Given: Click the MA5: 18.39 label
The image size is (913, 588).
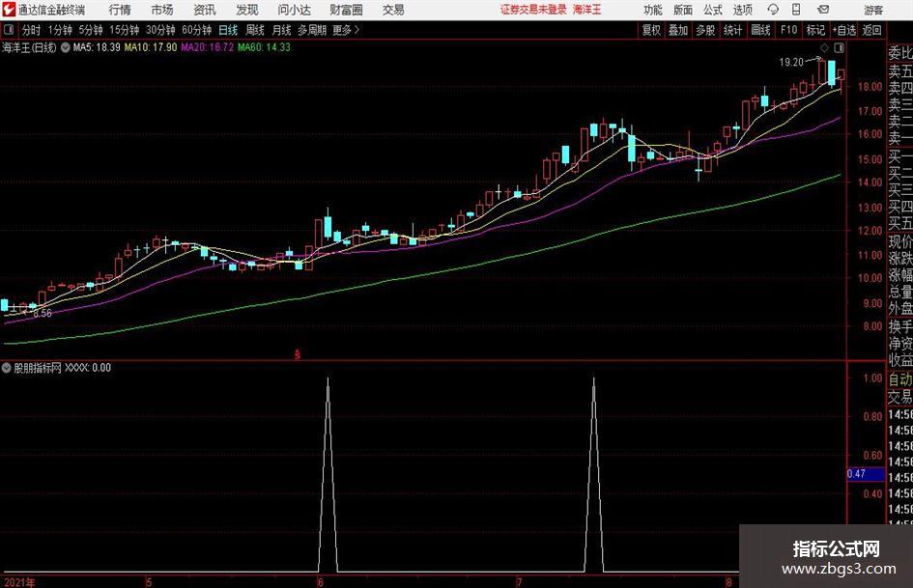Looking at the screenshot, I should coord(97,47).
